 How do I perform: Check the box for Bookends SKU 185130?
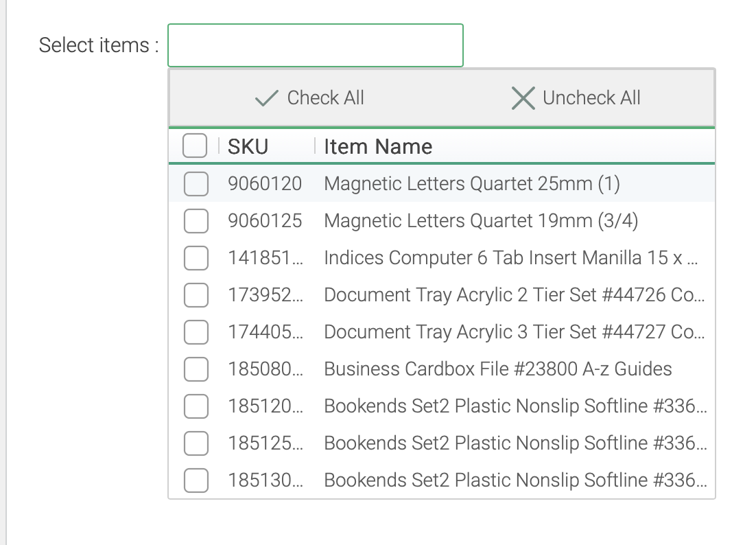coord(196,480)
